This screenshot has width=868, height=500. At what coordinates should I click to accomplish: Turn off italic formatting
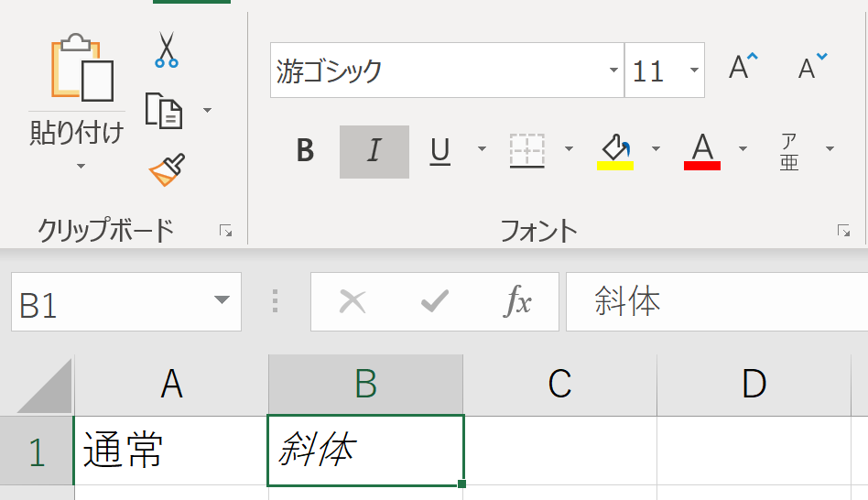(374, 152)
